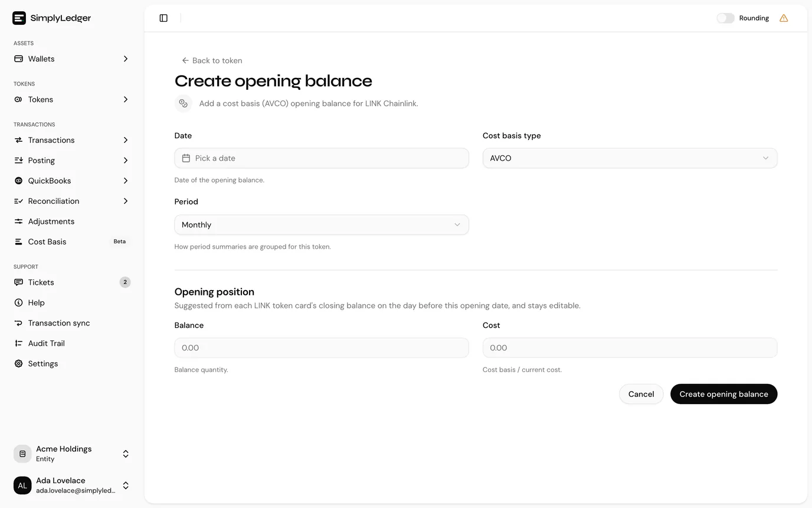Expand the QuickBooks chevron
Image resolution: width=812 pixels, height=508 pixels.
point(125,181)
